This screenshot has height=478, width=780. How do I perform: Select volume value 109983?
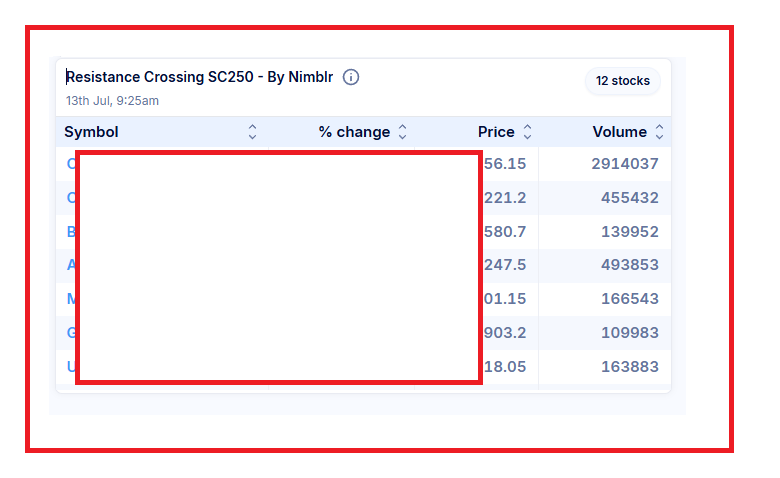tap(630, 332)
